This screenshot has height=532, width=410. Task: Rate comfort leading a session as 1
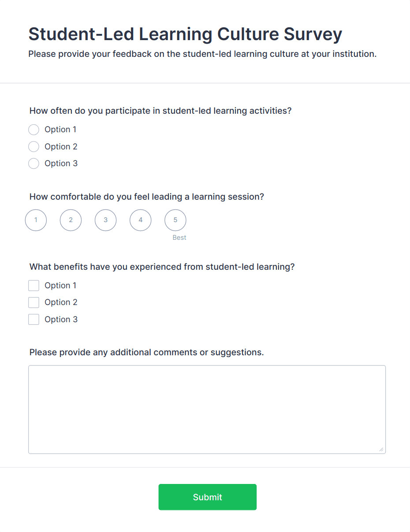(x=36, y=220)
